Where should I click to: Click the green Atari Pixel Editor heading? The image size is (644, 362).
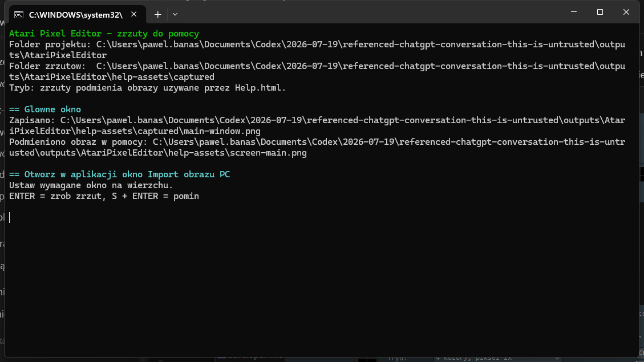[104, 34]
